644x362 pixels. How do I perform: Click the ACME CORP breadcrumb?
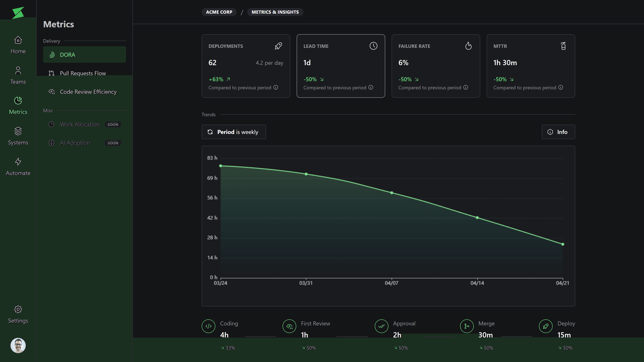tap(219, 12)
